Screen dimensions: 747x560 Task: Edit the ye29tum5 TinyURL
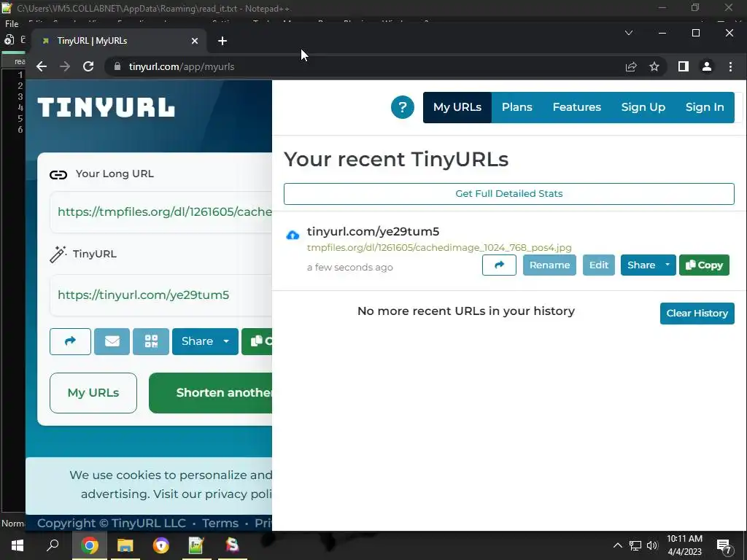[598, 265]
